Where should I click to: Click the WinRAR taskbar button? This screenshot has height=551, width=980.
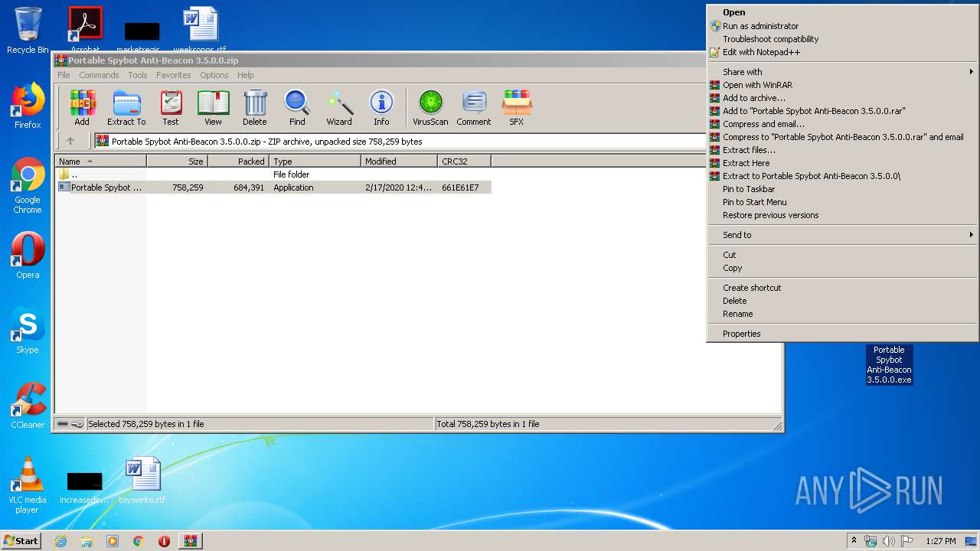(191, 541)
